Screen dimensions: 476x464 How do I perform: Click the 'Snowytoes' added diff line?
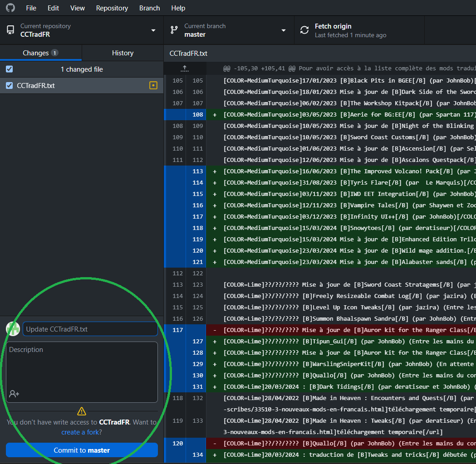pos(341,228)
